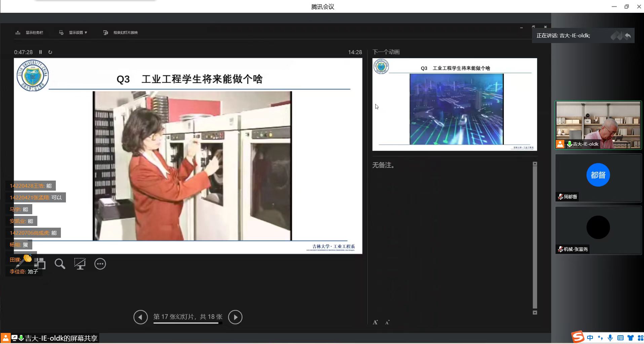
Task: Advance to the next slide
Action: tap(235, 317)
